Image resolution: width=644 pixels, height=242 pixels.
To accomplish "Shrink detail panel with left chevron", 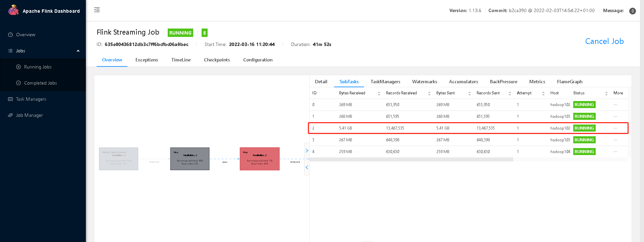I will point(307,167).
